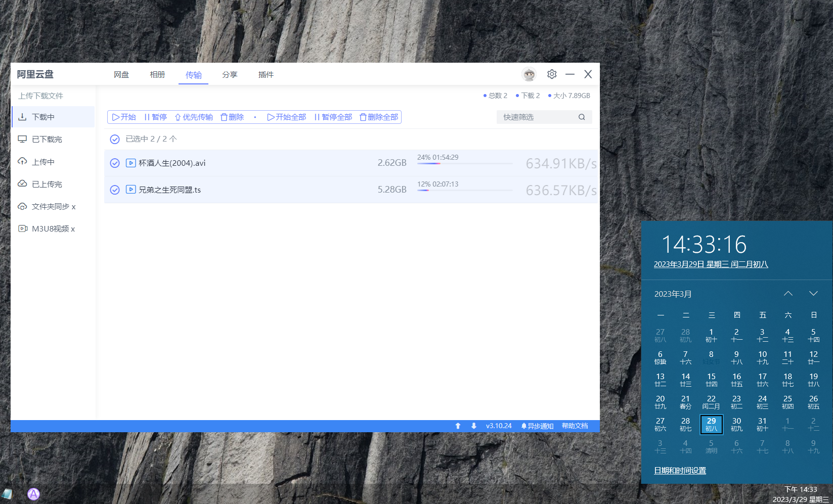Click the 2023年3月 calendar month header
Screen dimensions: 833x504
[x=673, y=294]
